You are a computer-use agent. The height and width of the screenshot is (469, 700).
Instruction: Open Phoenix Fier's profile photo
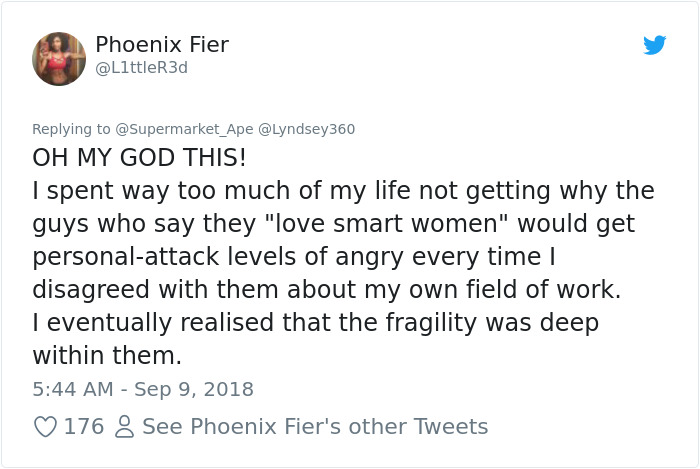coord(59,58)
